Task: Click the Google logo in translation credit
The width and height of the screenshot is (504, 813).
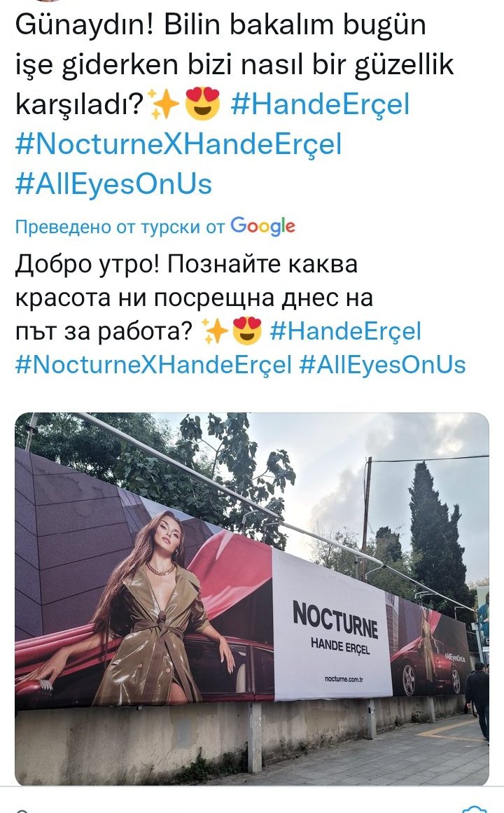Action: (x=263, y=226)
